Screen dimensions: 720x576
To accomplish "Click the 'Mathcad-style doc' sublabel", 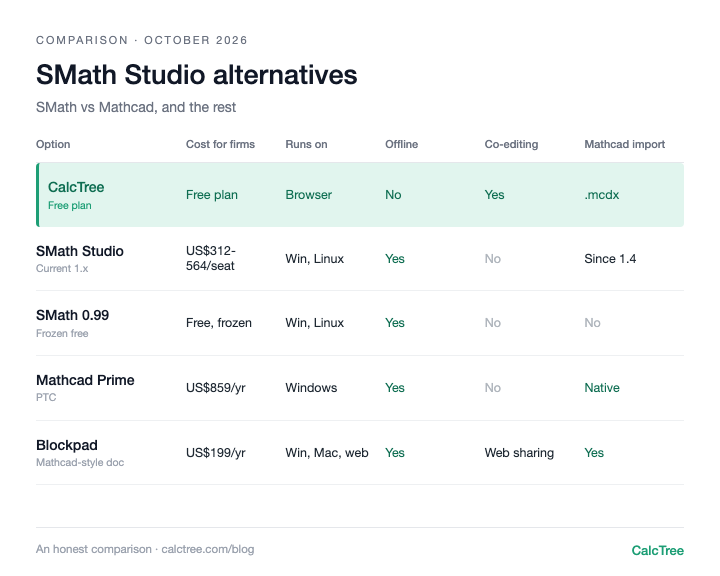I will 80,463.
